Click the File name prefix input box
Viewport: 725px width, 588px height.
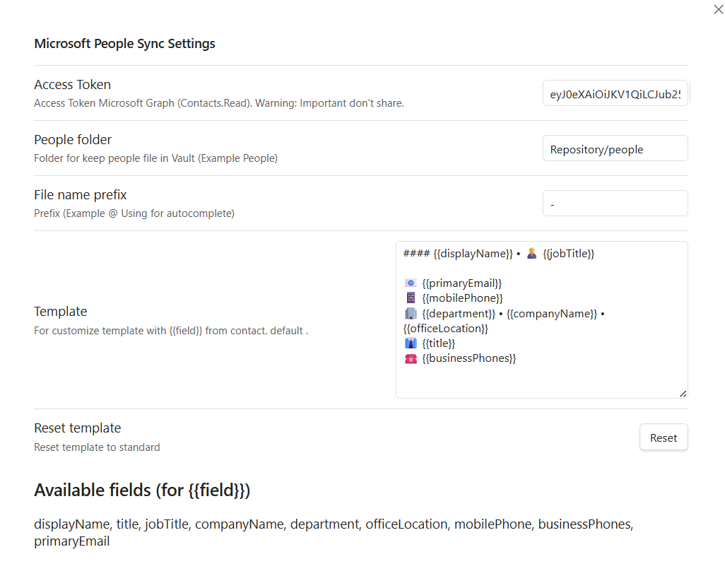tap(615, 203)
